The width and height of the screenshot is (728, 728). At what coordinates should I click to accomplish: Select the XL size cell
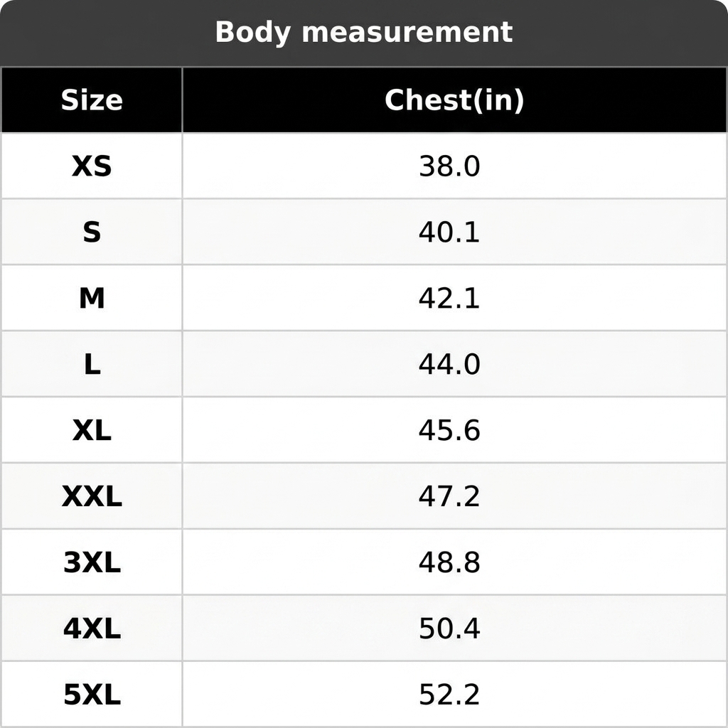pyautogui.click(x=92, y=430)
